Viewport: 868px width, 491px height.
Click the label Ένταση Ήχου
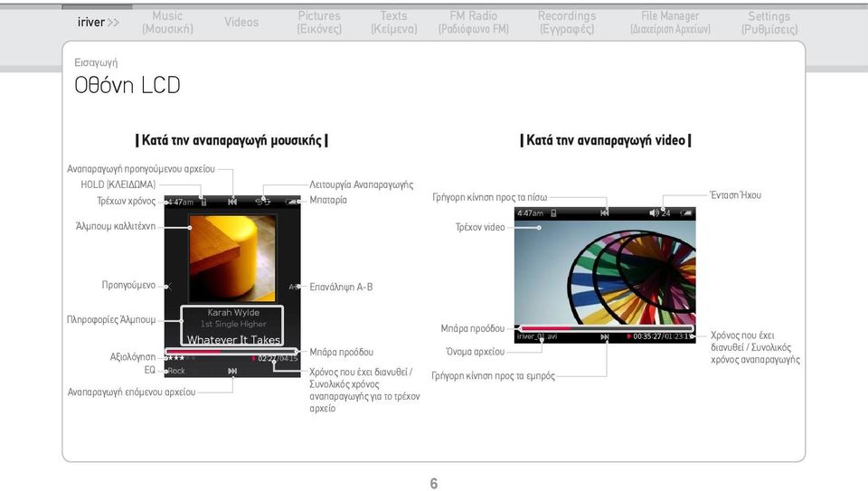(x=736, y=194)
